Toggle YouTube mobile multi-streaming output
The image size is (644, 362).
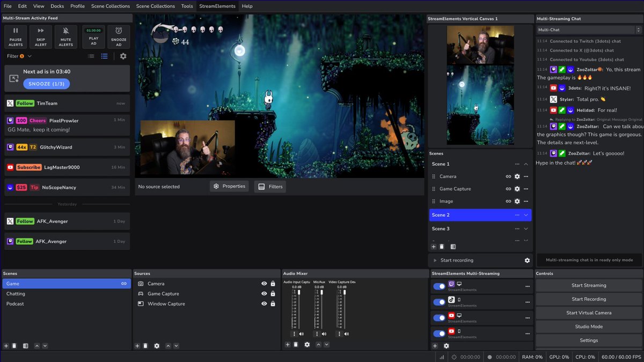tap(439, 334)
